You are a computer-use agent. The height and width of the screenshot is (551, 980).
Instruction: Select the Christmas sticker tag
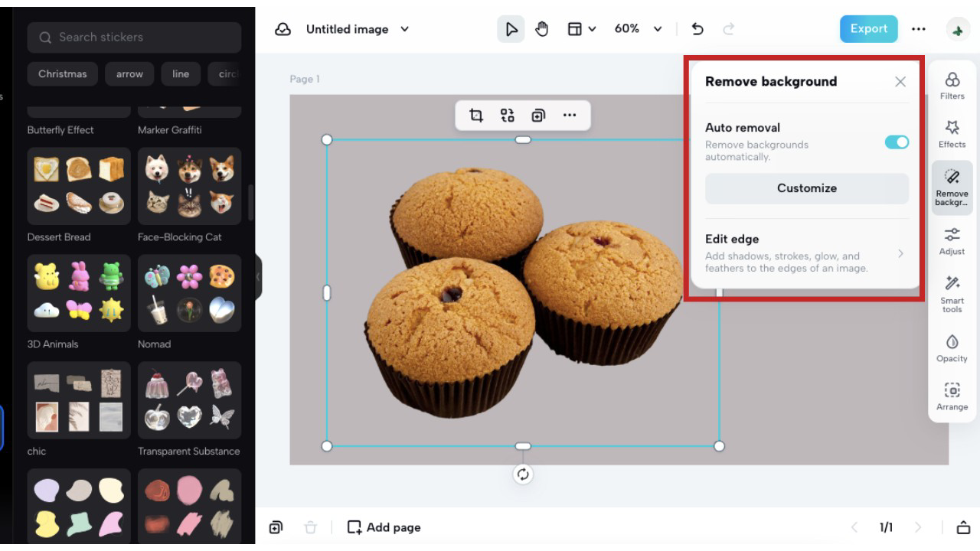click(63, 74)
